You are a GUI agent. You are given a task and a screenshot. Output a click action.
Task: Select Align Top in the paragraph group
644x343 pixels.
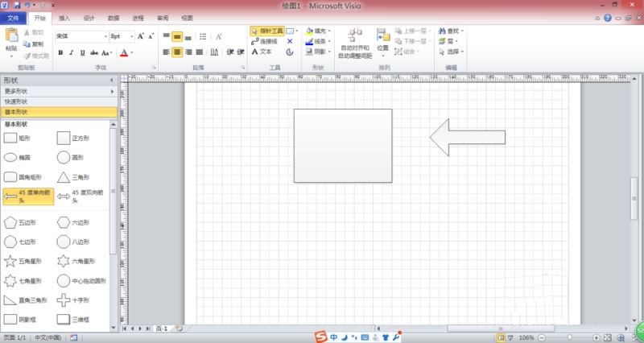click(x=167, y=36)
